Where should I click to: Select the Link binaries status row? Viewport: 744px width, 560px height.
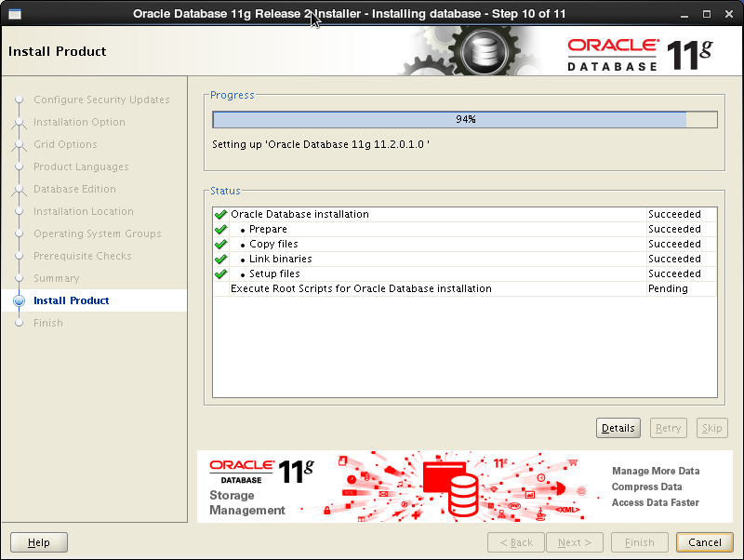pyautogui.click(x=465, y=260)
